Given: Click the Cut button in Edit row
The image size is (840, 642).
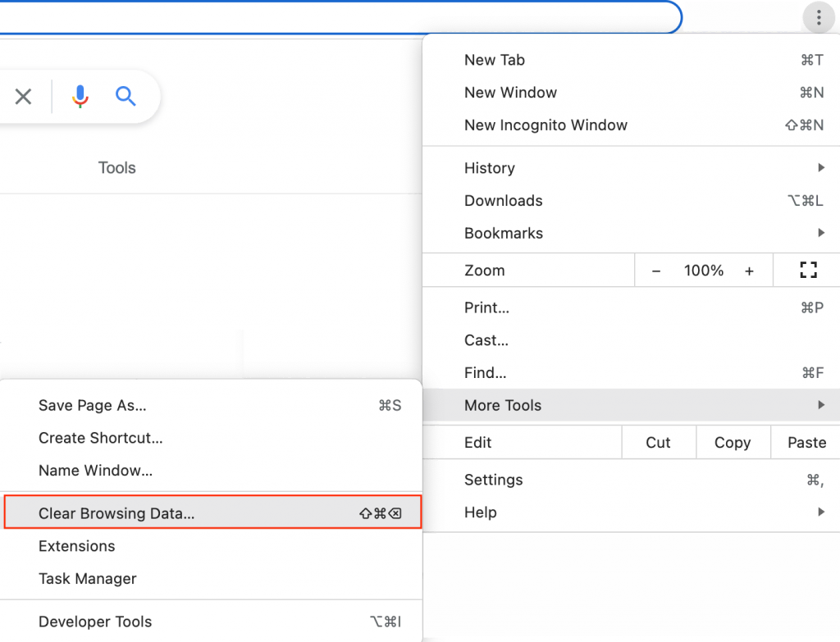Looking at the screenshot, I should pyautogui.click(x=658, y=443).
